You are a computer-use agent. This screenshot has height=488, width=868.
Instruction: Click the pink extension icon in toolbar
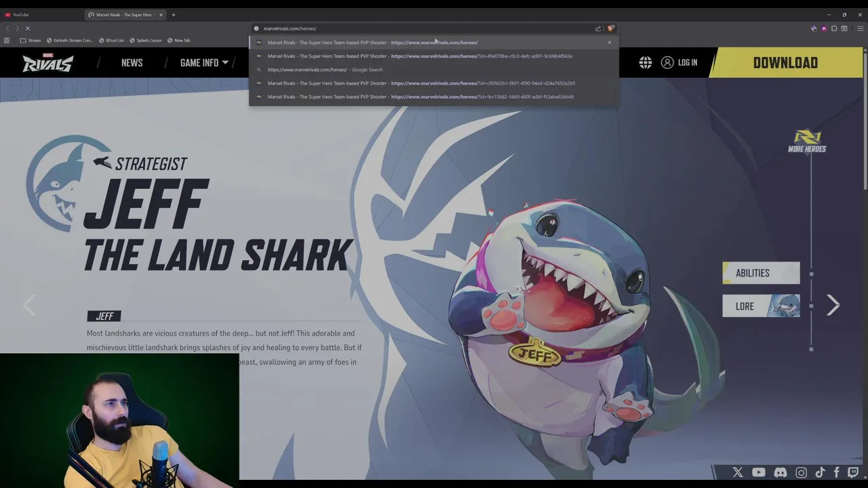point(824,28)
